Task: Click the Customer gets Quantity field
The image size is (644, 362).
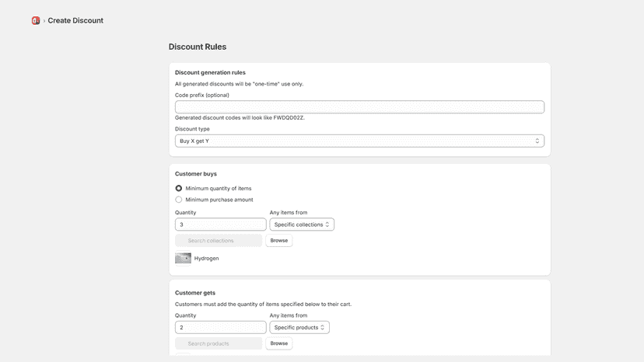Action: 221,328
